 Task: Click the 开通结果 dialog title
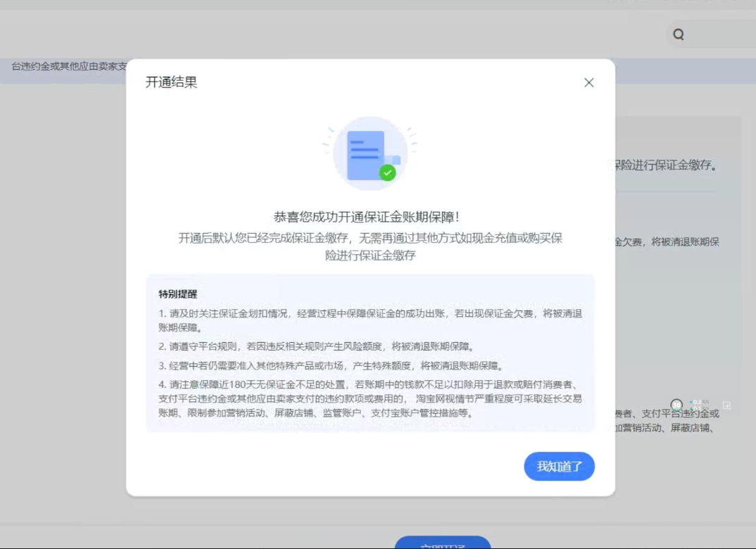(171, 82)
